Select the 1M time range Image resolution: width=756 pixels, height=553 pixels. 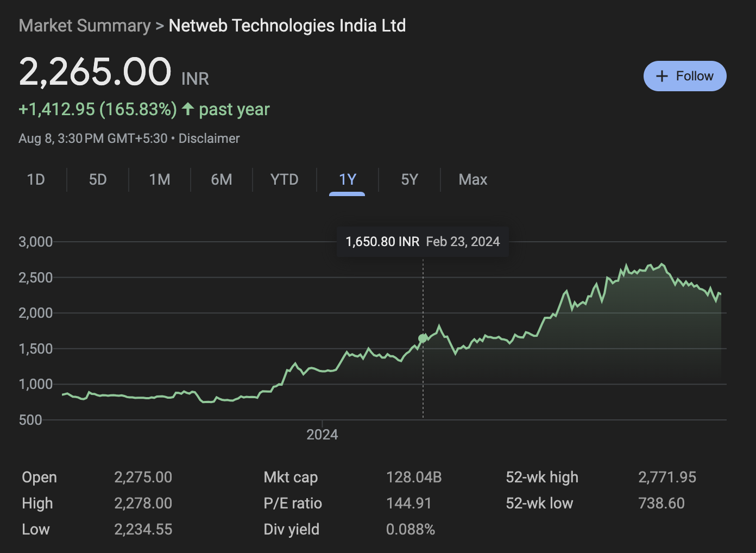160,179
